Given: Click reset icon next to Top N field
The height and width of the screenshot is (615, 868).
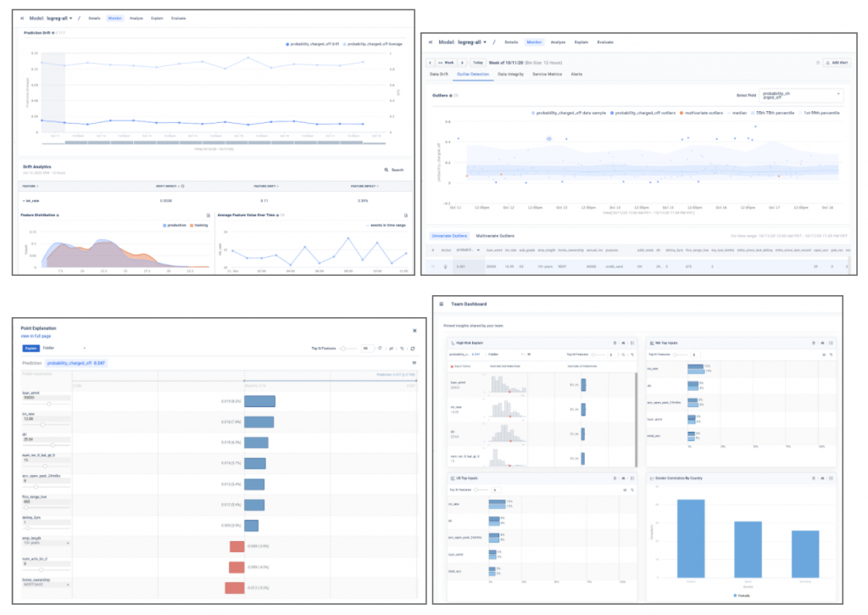Looking at the screenshot, I should pyautogui.click(x=380, y=349).
